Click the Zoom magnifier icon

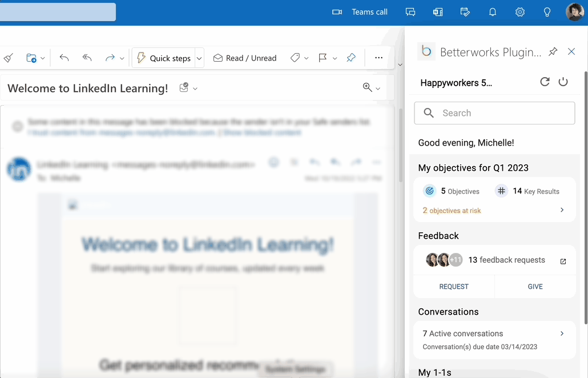pyautogui.click(x=367, y=87)
